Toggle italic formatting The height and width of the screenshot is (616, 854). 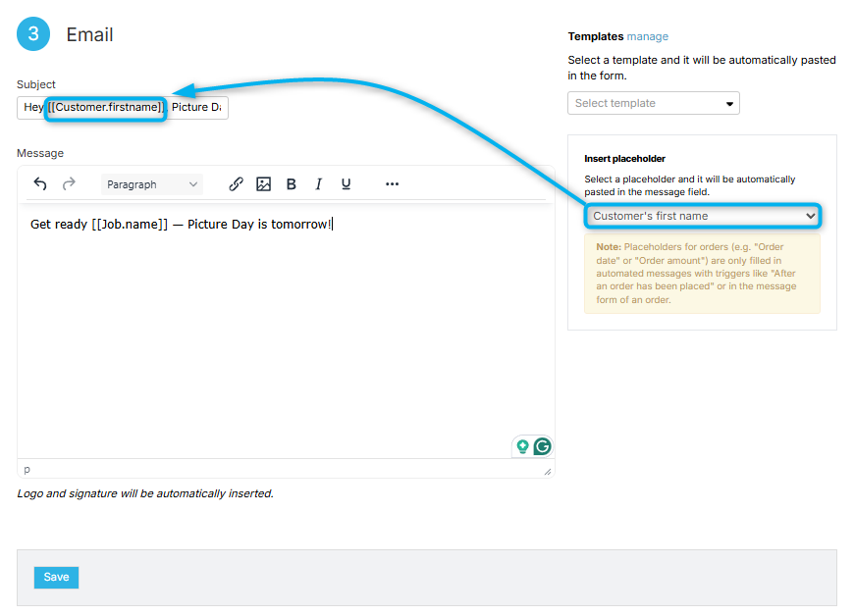[319, 184]
